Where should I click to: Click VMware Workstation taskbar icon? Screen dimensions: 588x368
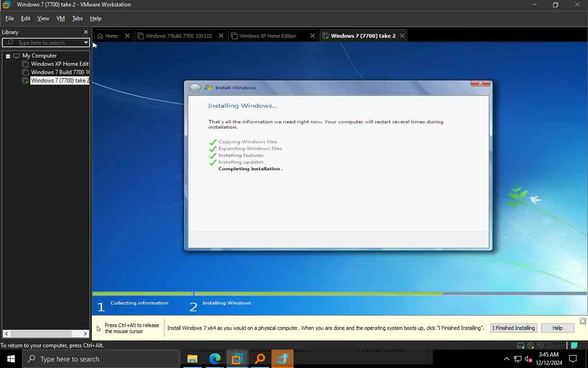(237, 359)
